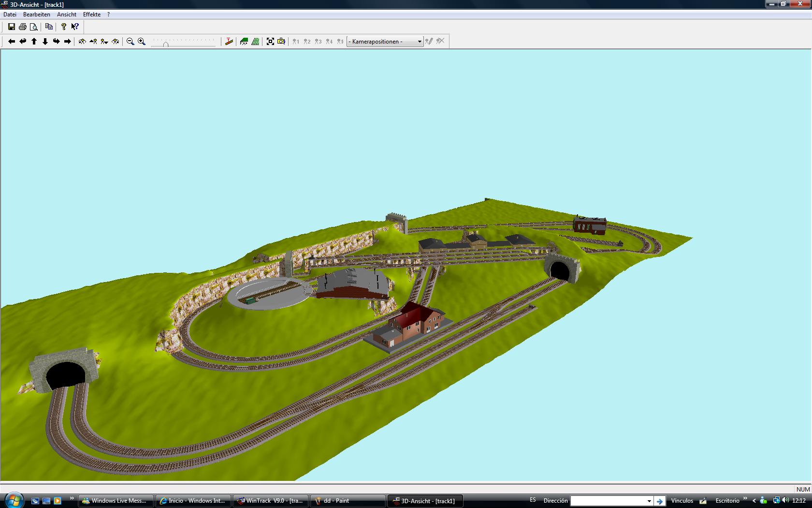
Task: Open the Ansicht menu
Action: tap(67, 15)
